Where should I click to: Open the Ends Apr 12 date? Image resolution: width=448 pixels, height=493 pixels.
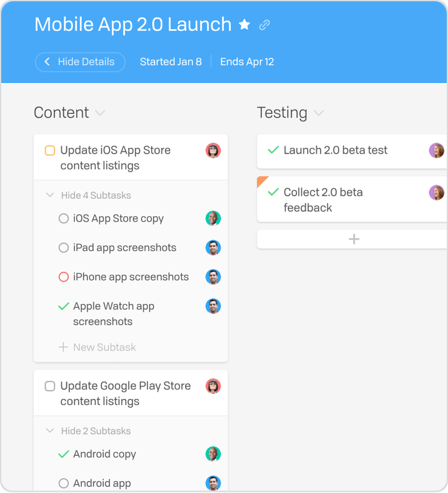247,62
